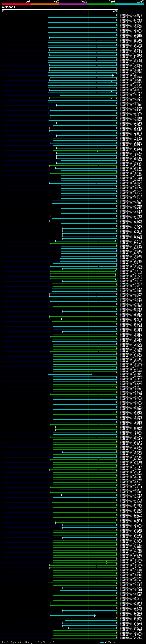Screen dimensions: 146x644
Task: Select the UniRef100_A2I420 label
Action: 131,344
